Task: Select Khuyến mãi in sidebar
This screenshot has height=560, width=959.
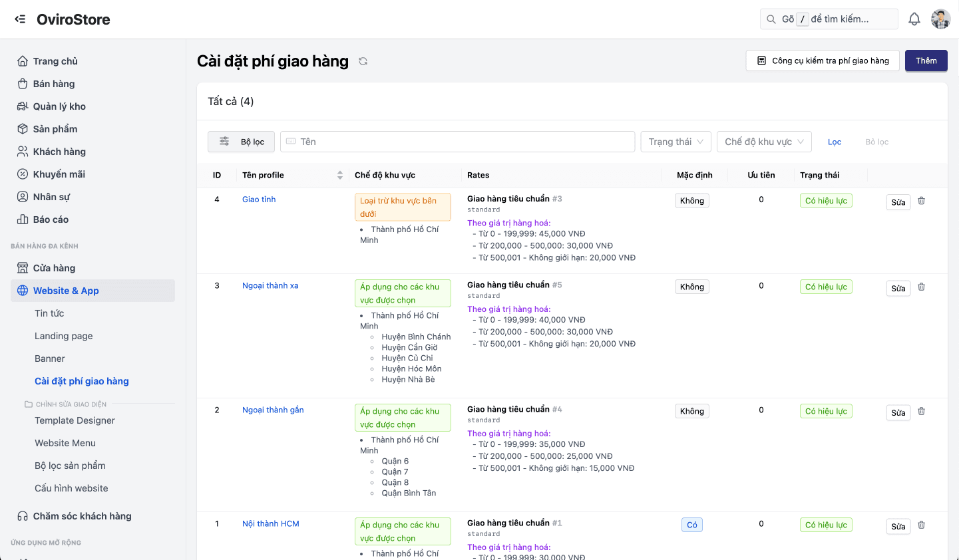Action: pos(59,174)
